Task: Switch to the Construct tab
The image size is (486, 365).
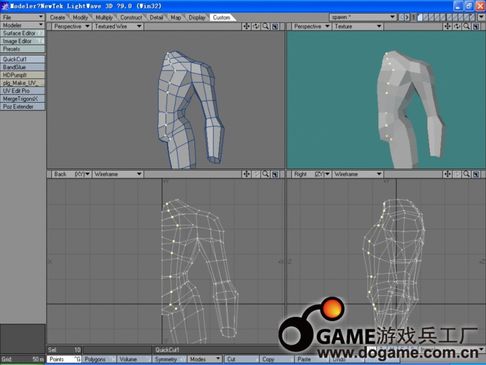Action: pyautogui.click(x=131, y=17)
